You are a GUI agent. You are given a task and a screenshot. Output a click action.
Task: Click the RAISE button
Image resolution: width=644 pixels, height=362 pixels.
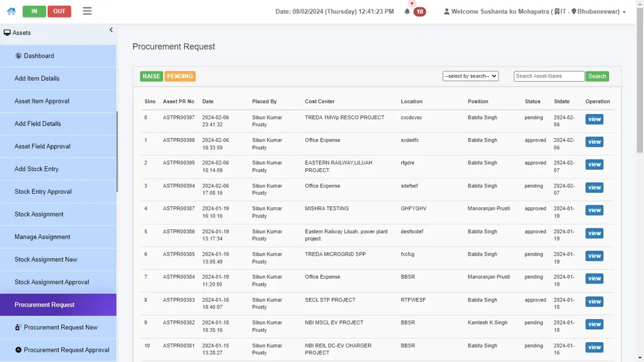coord(151,76)
